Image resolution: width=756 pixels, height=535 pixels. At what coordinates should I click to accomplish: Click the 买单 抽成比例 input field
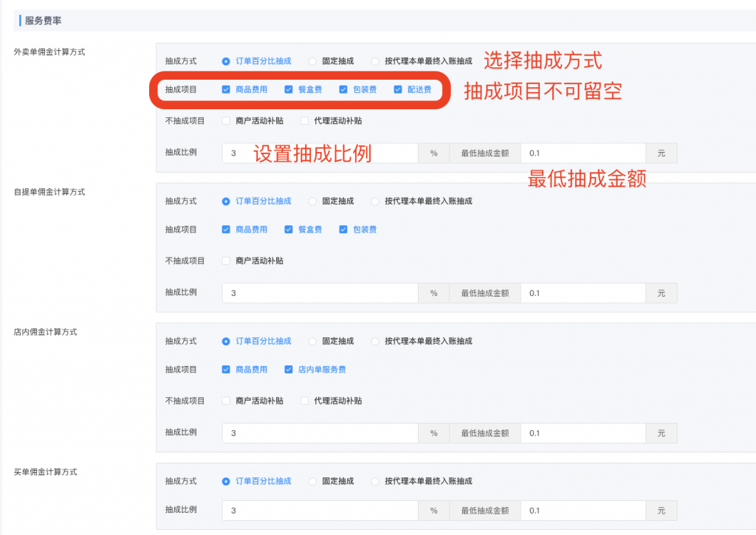(x=317, y=510)
